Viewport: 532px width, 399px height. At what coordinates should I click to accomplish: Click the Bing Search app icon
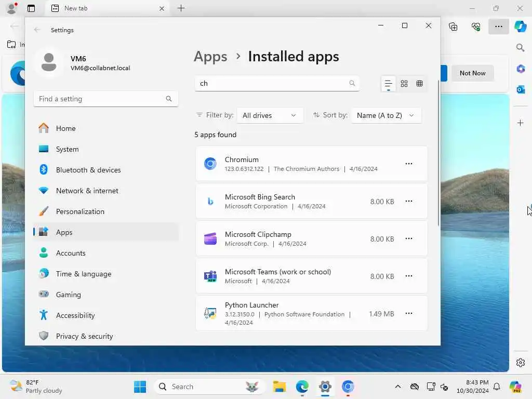[210, 201]
